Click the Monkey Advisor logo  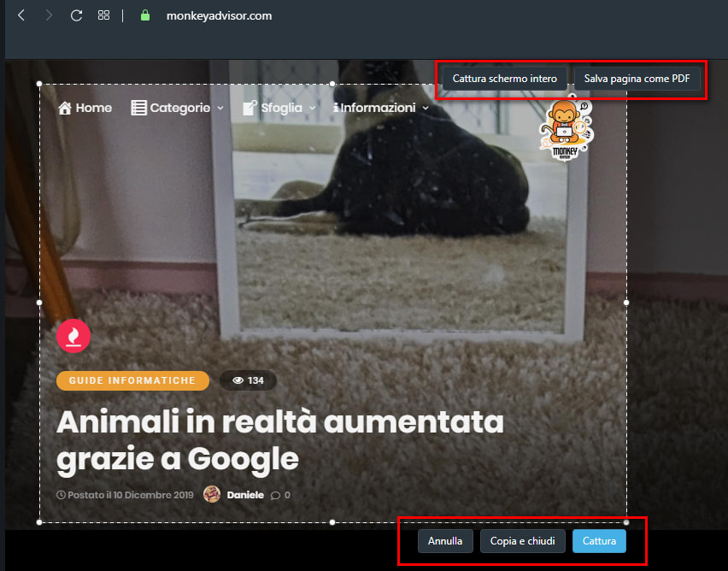[566, 130]
